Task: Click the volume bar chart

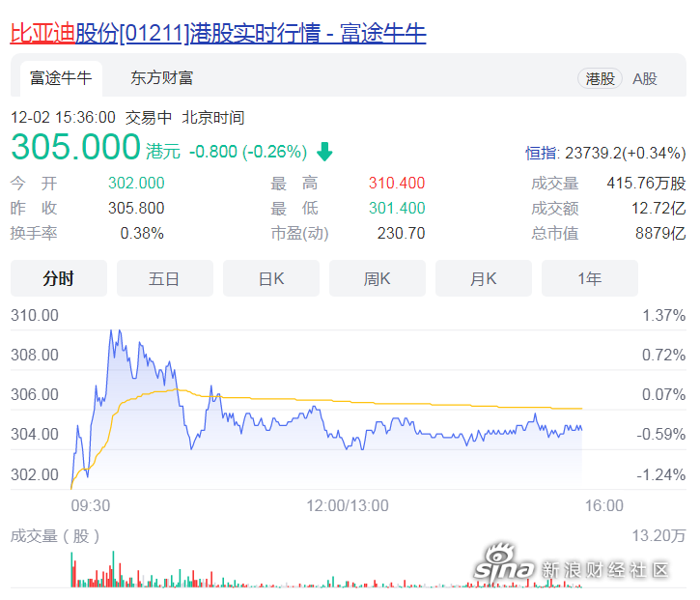Action: click(326, 569)
